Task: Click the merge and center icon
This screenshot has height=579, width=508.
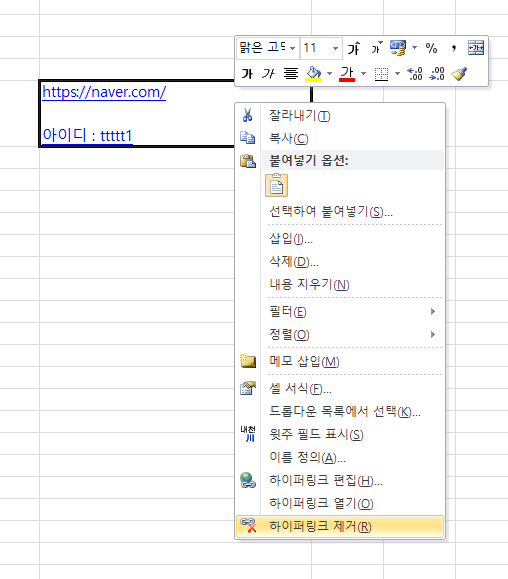Action: [x=476, y=48]
